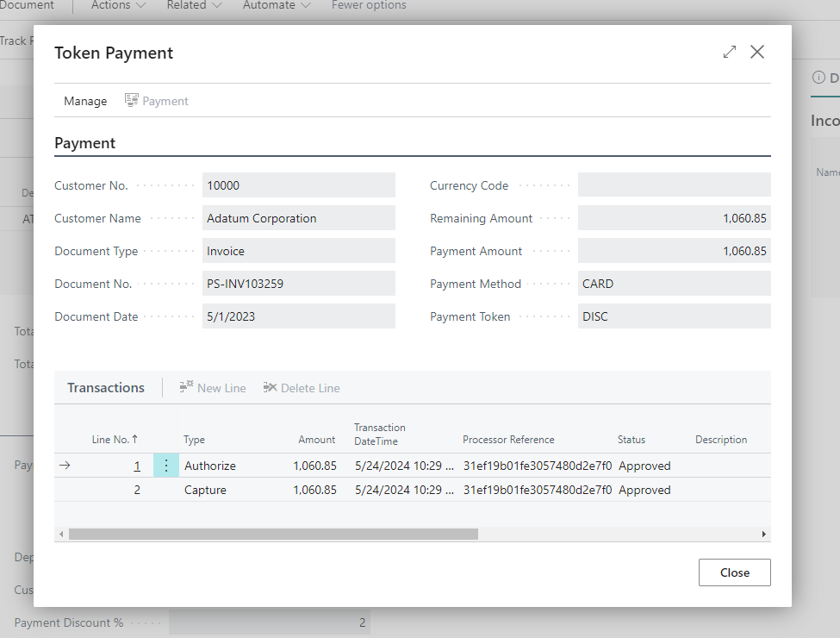Click Capture row transaction datetime cell
The height and width of the screenshot is (638, 840).
[x=404, y=490]
